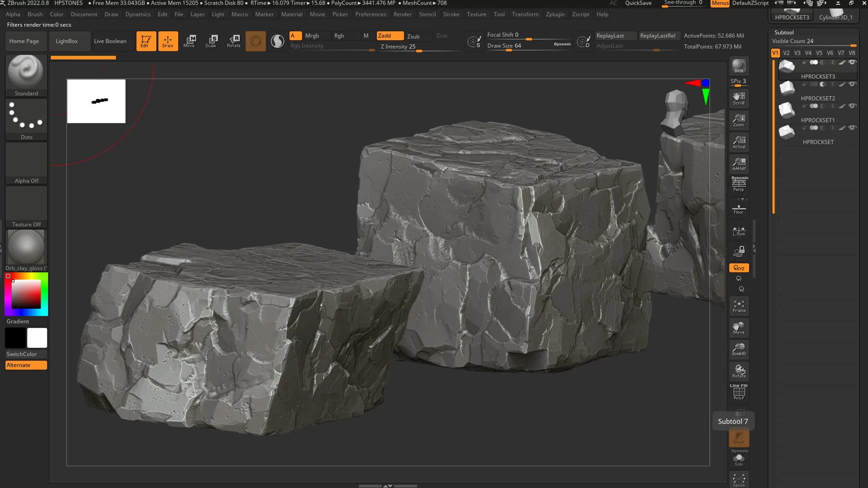
Task: Select the HPROCKSET1 subtool thumbnail
Action: point(787,110)
